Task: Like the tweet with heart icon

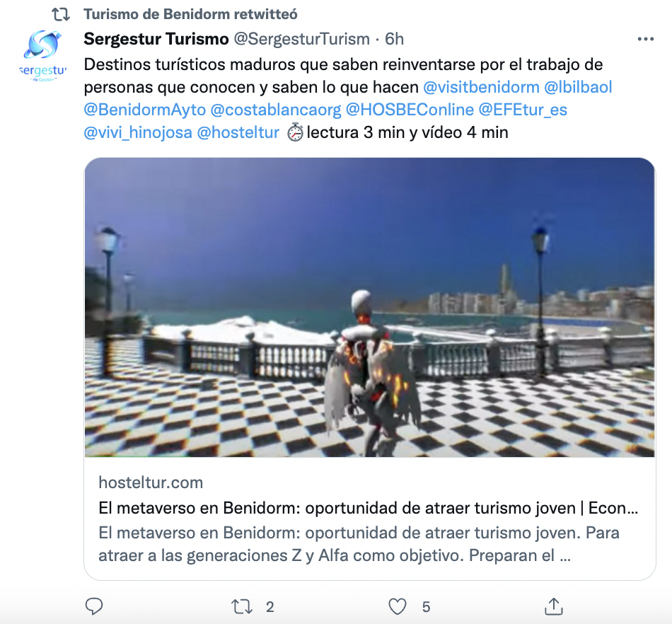Action: (398, 606)
